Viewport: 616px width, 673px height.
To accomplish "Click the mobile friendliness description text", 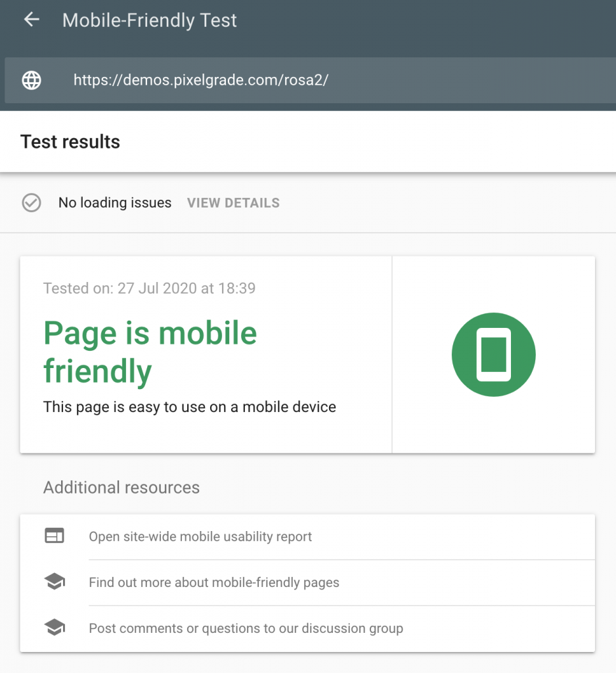I will point(189,407).
